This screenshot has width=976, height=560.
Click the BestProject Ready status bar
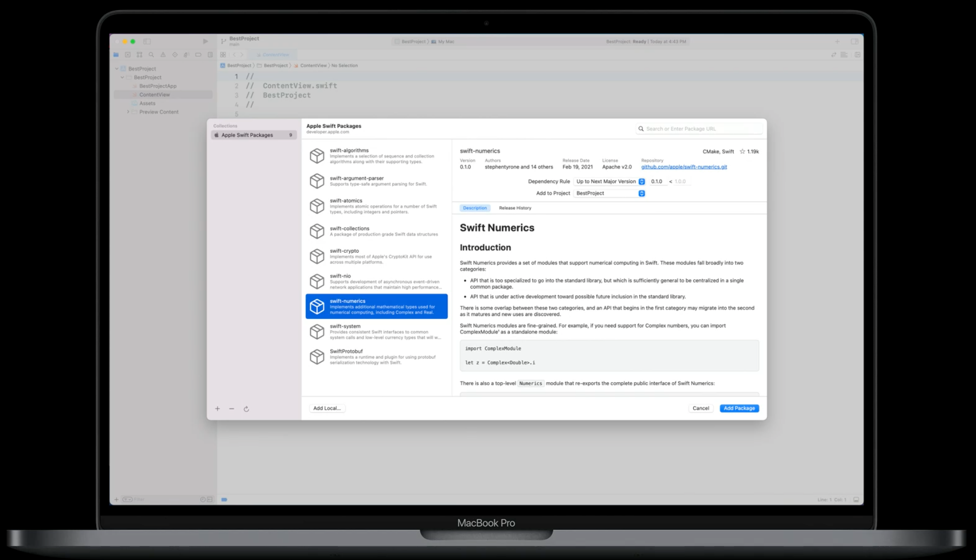tap(646, 41)
